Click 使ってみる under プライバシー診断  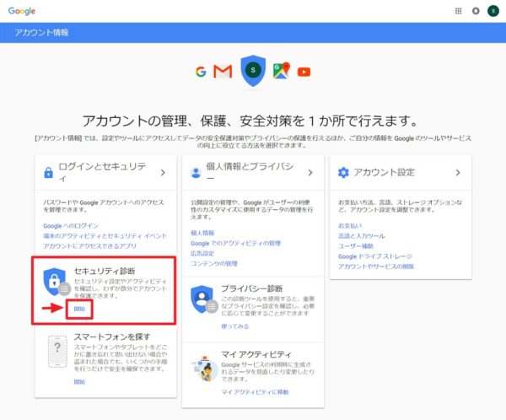point(235,326)
